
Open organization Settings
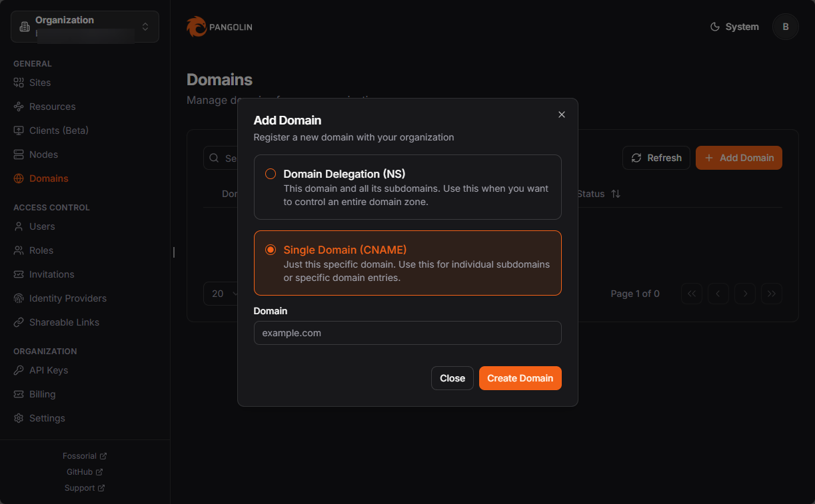click(x=47, y=417)
